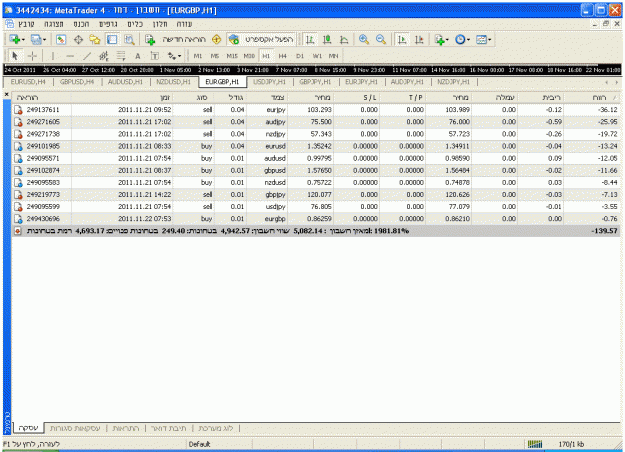
Task: Select the Text Label 'T' tool
Action: point(155,56)
